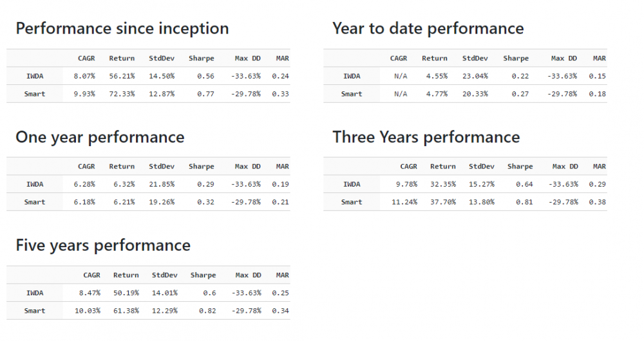
Task: Select the 23.04% StdDev cell
Action: [475, 76]
